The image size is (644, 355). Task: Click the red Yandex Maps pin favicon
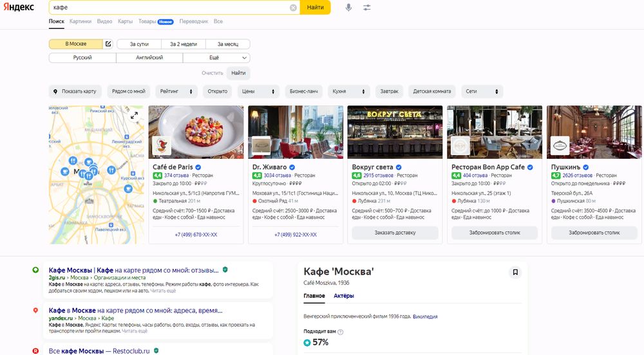tap(35, 311)
